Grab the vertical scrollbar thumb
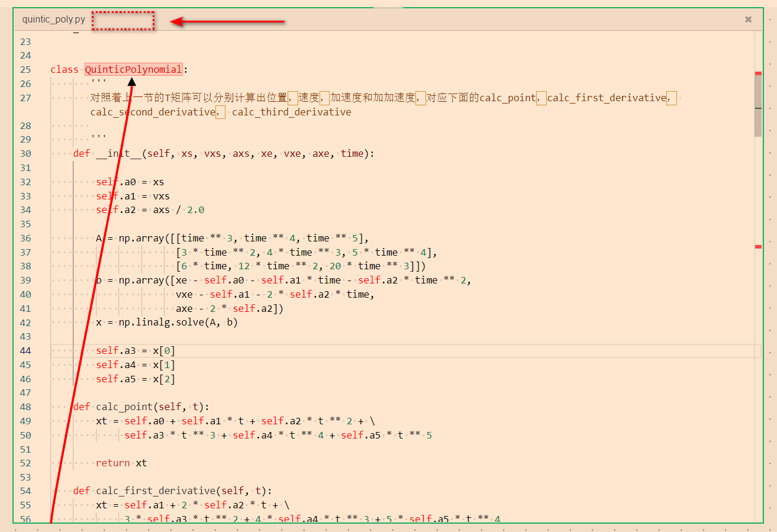The image size is (777, 532). click(758, 105)
